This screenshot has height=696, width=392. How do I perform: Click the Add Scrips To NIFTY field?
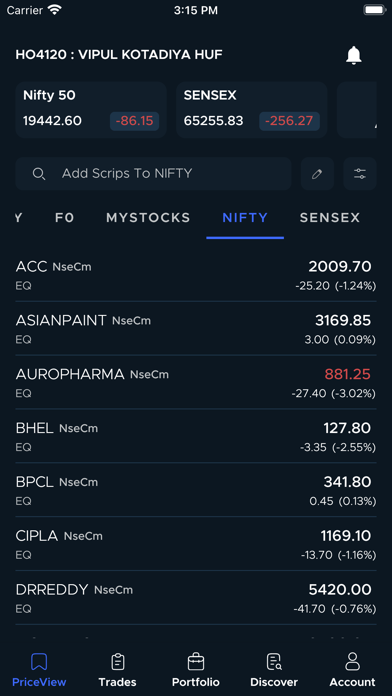(x=153, y=174)
